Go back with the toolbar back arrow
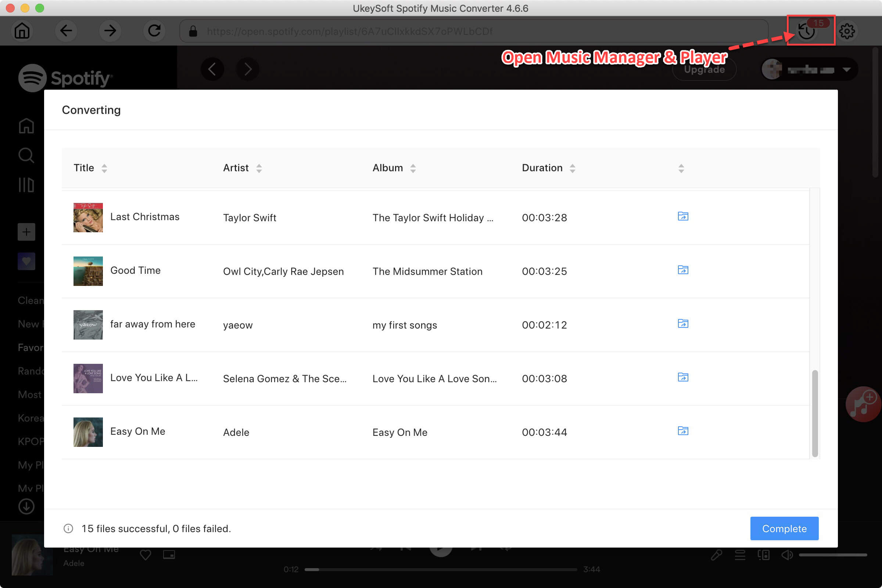 click(x=66, y=31)
